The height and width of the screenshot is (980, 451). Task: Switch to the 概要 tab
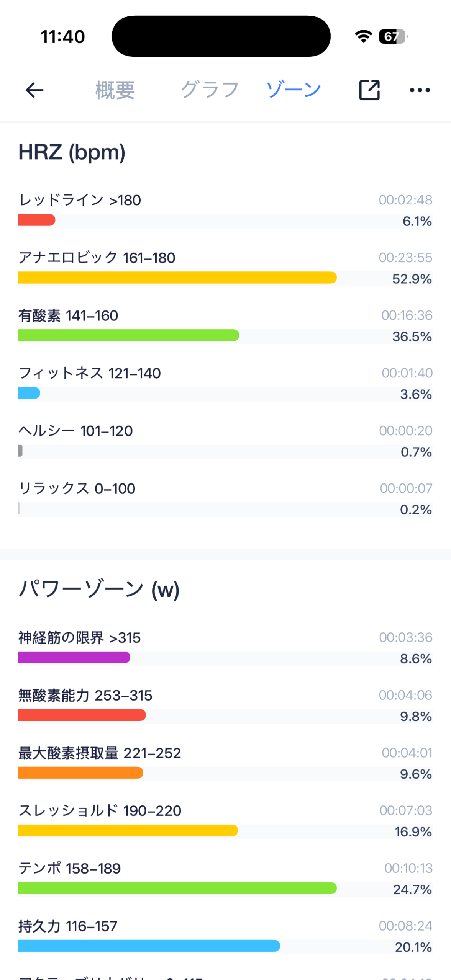point(115,90)
